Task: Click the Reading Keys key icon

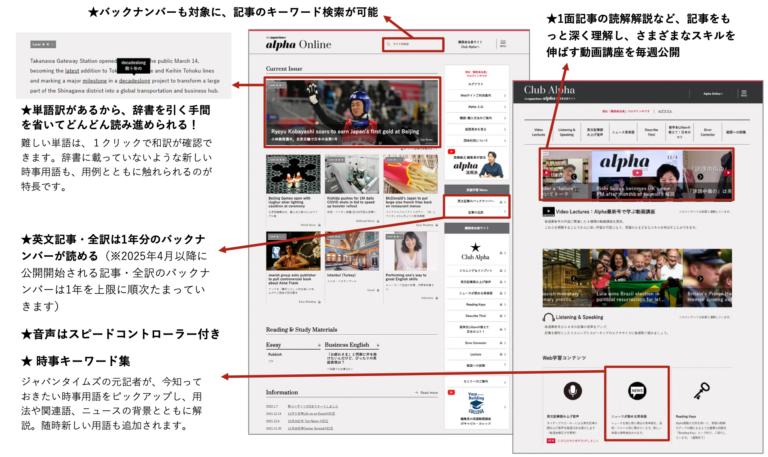Action: (701, 390)
